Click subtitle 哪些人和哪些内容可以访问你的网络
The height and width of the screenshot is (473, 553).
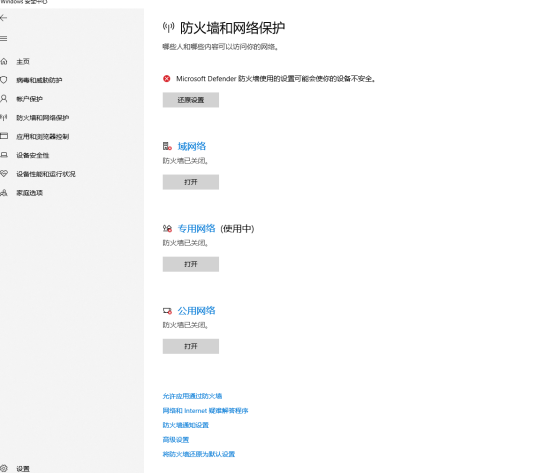click(x=220, y=47)
